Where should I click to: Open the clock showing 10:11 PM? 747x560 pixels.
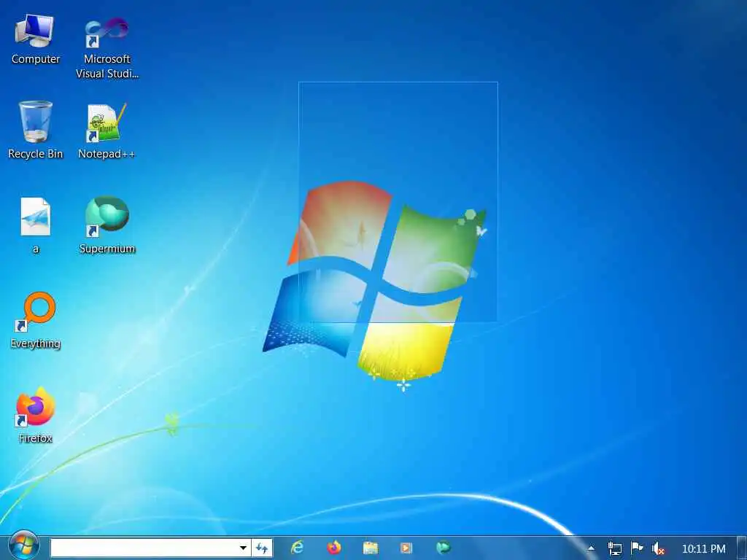[704, 548]
